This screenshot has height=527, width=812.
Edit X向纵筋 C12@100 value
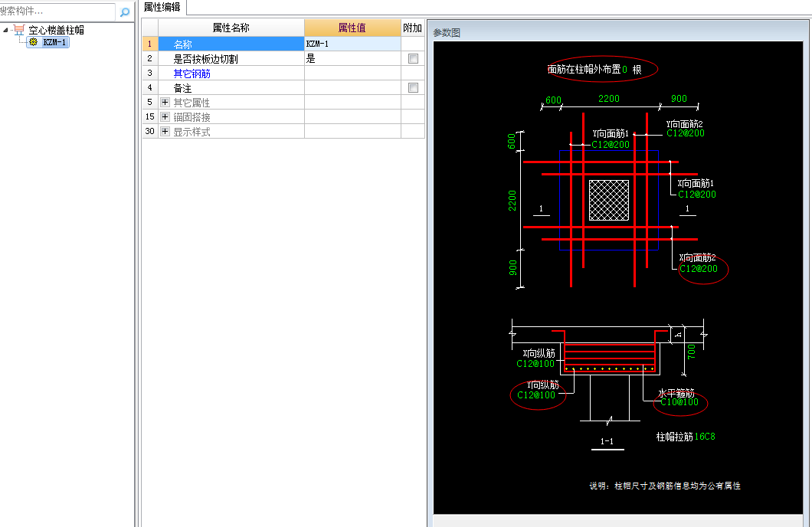pos(535,364)
